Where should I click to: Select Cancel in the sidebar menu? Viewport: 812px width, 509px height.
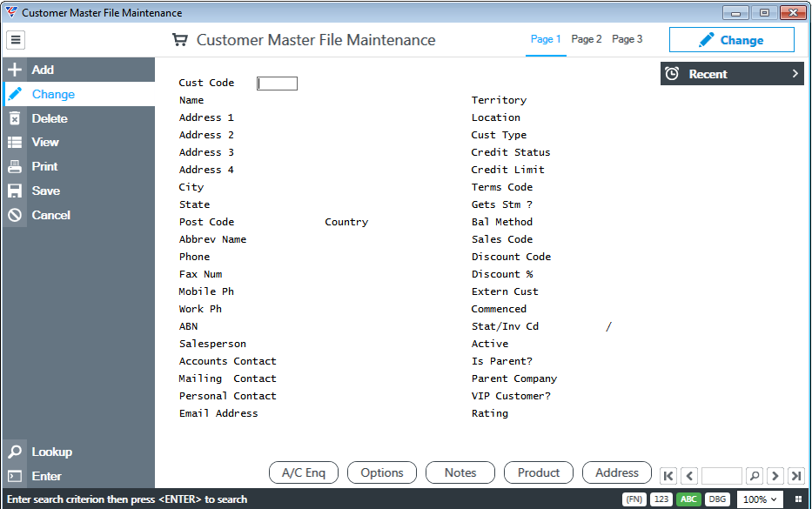pyautogui.click(x=79, y=215)
